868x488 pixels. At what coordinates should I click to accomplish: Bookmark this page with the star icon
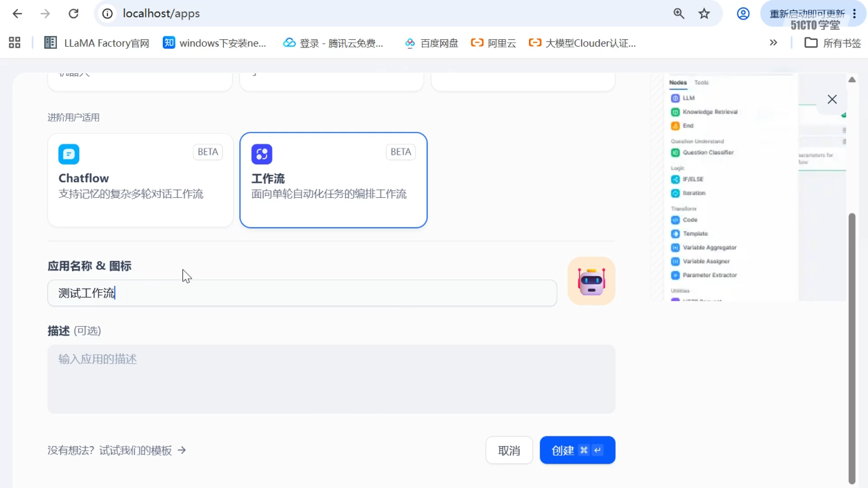pos(705,14)
